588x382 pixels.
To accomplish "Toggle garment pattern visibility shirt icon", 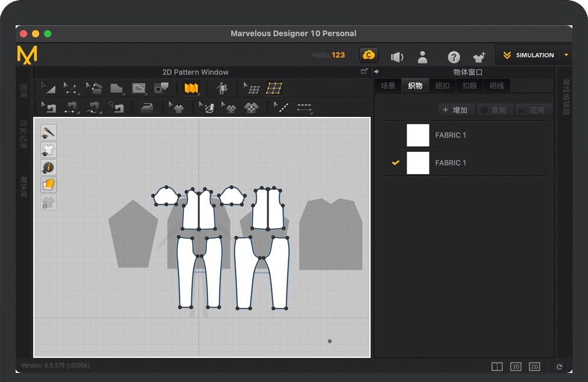I will 48,150.
